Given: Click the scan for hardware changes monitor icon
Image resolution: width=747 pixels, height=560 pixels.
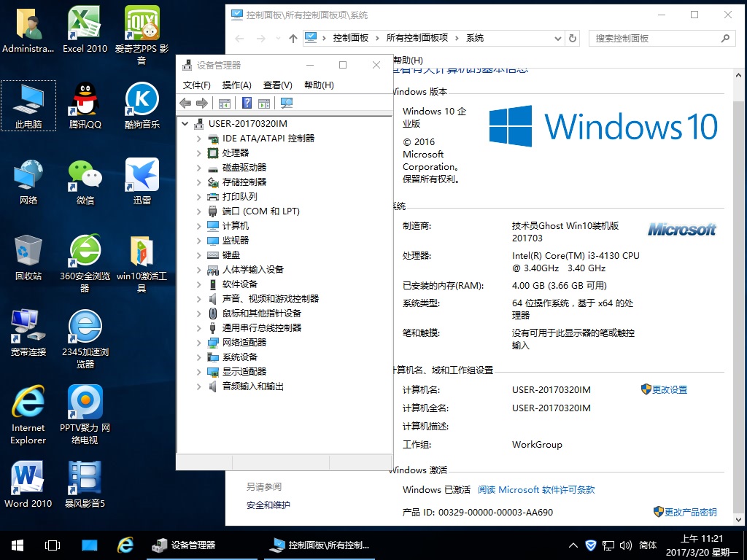Looking at the screenshot, I should coord(287,103).
